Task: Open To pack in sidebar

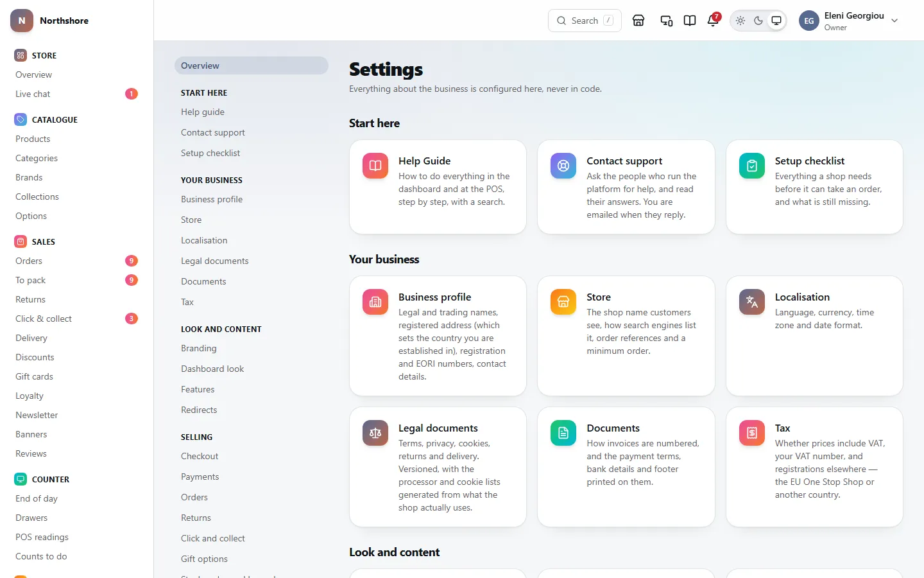Action: pyautogui.click(x=77, y=280)
